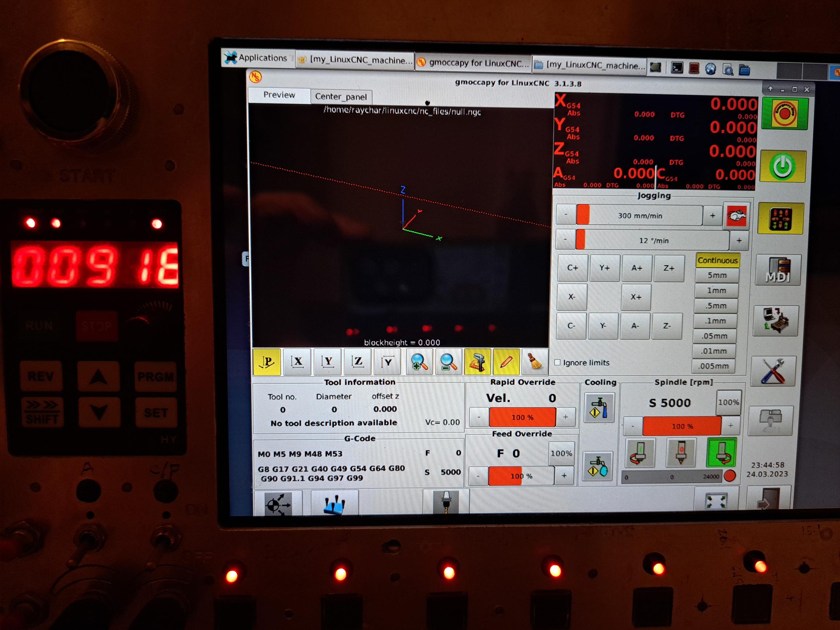
Task: Toggle the machine power button
Action: pyautogui.click(x=783, y=166)
